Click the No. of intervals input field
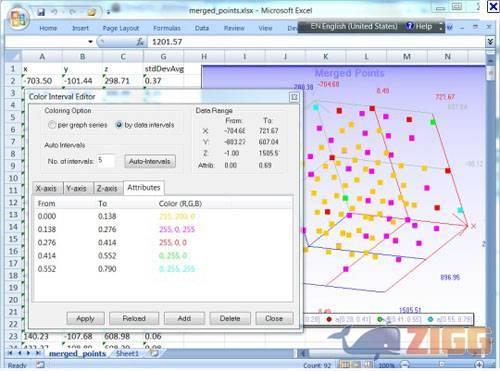 [x=106, y=161]
